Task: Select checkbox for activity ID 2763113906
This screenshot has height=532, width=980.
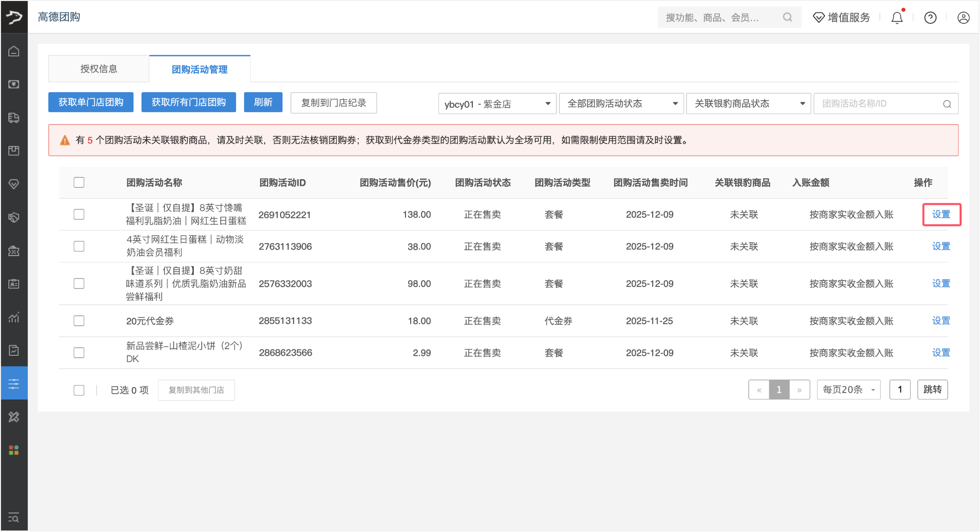Action: click(79, 246)
